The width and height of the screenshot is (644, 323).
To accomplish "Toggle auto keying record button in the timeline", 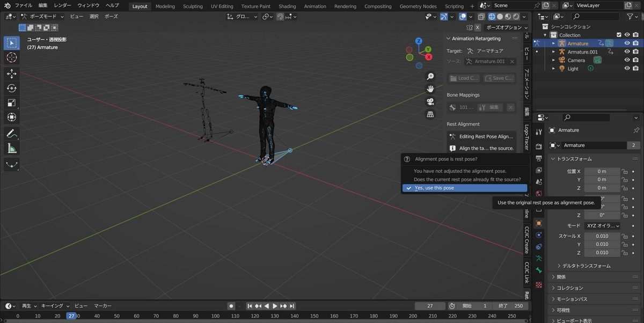I will 231,306.
